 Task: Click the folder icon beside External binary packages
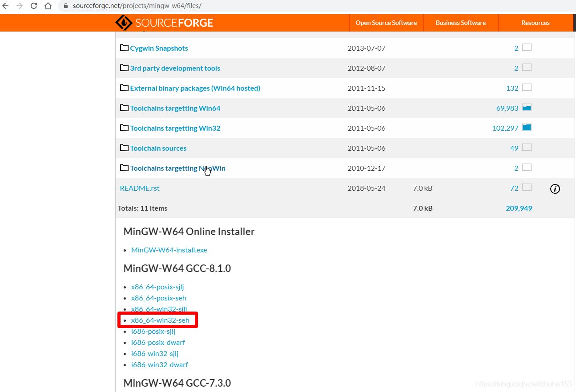point(124,88)
